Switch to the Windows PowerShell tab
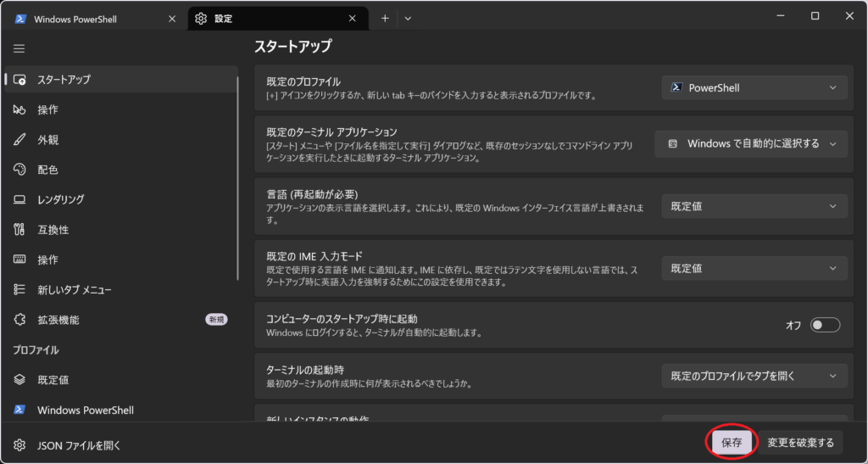The height and width of the screenshot is (464, 868). pyautogui.click(x=94, y=19)
